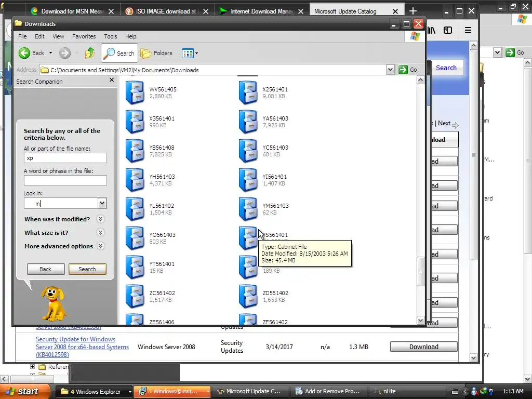Download Windows Server 2008 x64 update
This screenshot has width=532, height=399.
[x=424, y=347]
